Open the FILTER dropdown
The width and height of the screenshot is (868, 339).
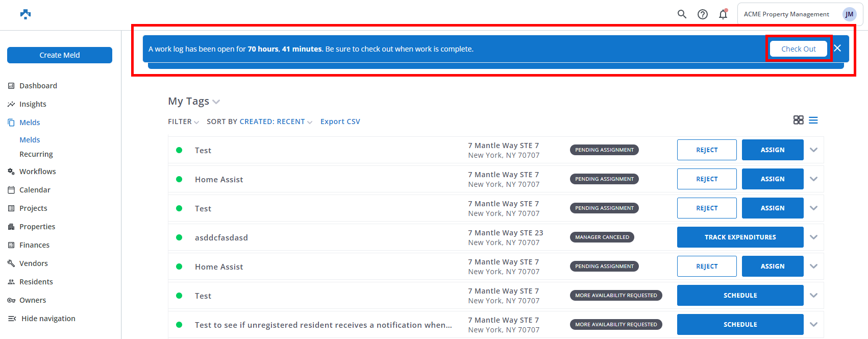183,122
